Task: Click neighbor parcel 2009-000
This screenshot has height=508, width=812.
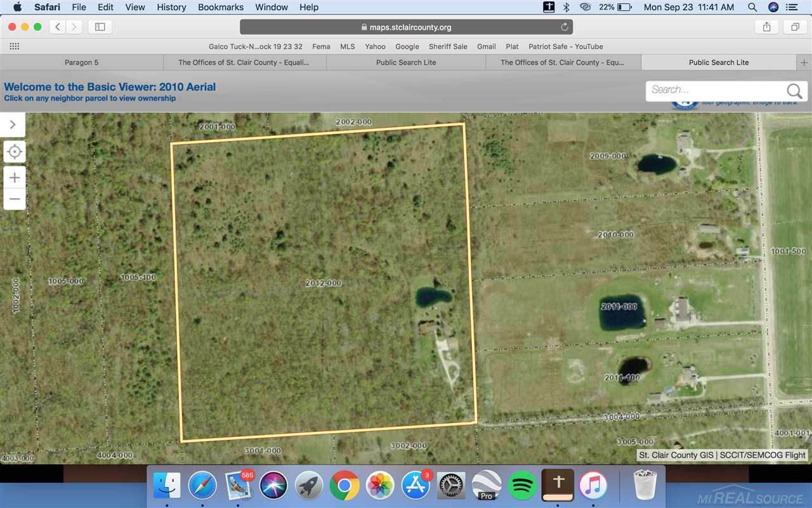Action: click(608, 156)
